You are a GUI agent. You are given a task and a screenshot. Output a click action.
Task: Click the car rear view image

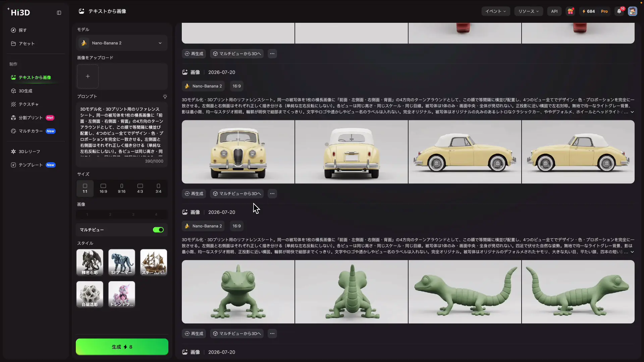352,152
